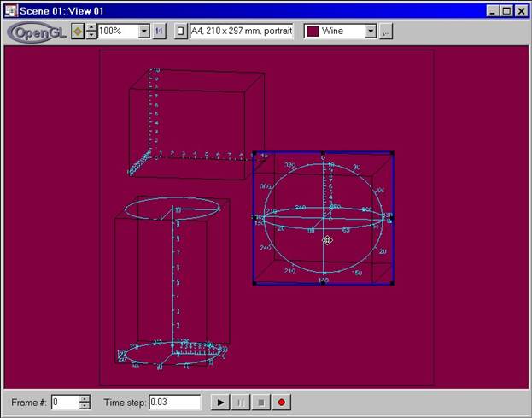Viewport: 532px width, 418px height.
Task: Click the Frame # input field
Action: 64,402
